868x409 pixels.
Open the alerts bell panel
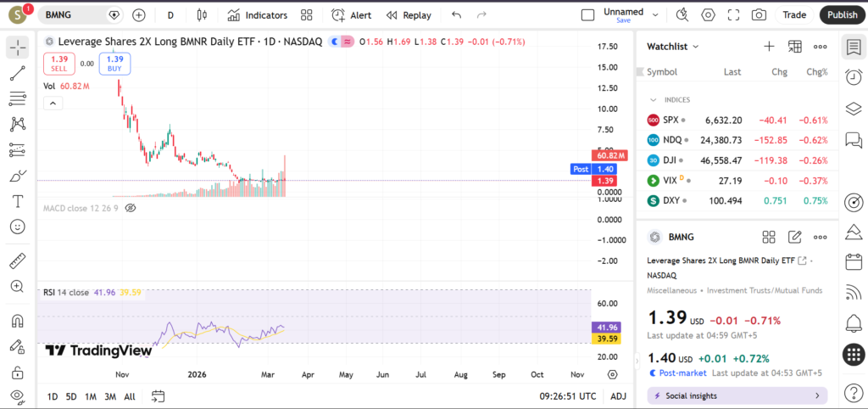[854, 323]
